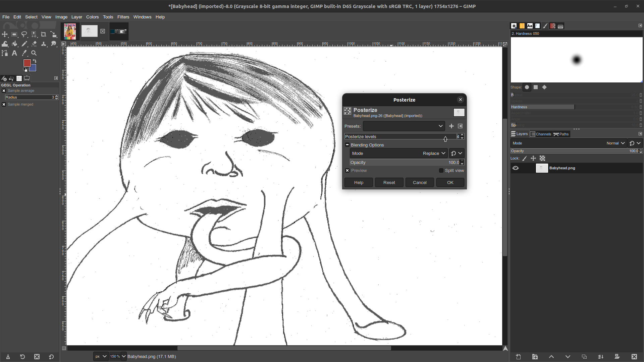Hide Babyhead.png layer visibility
Viewport: 644px width, 362px height.
pyautogui.click(x=515, y=168)
